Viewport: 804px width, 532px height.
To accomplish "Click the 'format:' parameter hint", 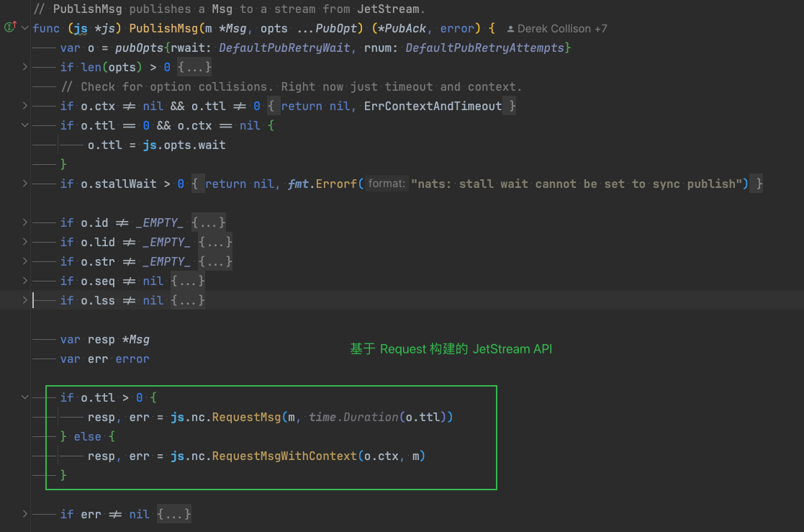I will tap(387, 184).
